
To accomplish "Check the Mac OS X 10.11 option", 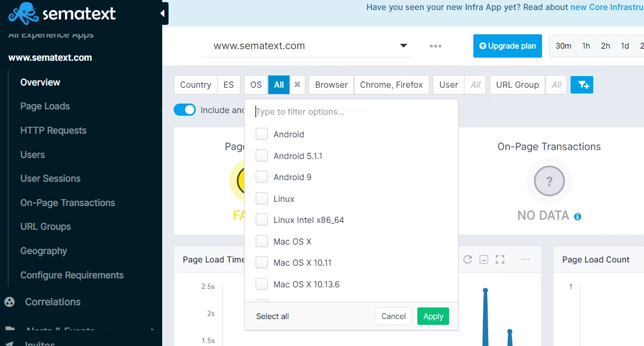I will point(262,263).
